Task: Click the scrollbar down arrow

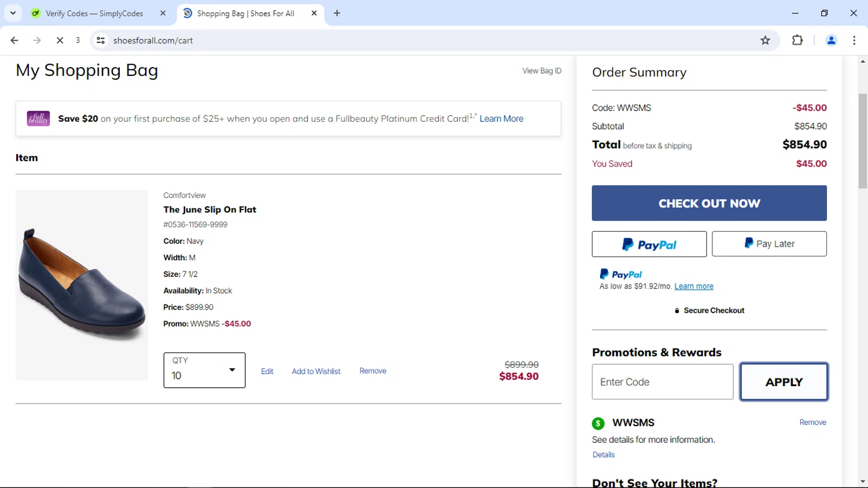Action: click(x=863, y=482)
